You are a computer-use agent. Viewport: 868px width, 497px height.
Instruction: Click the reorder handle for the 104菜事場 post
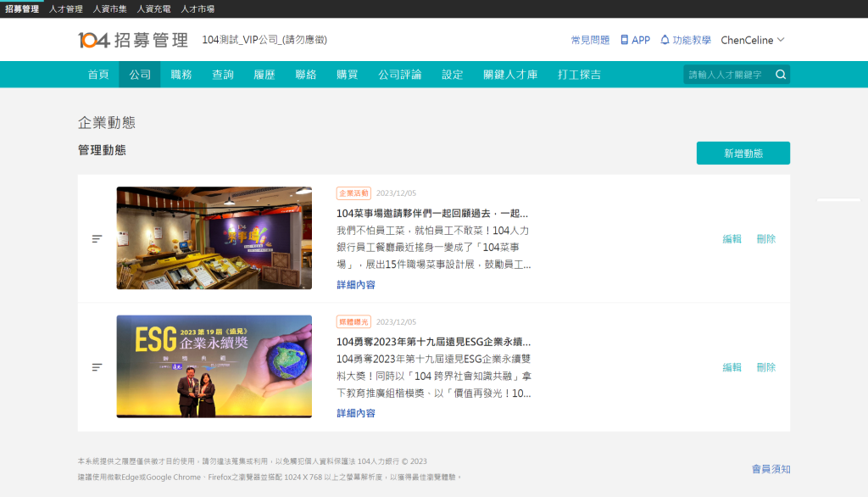tap(97, 239)
